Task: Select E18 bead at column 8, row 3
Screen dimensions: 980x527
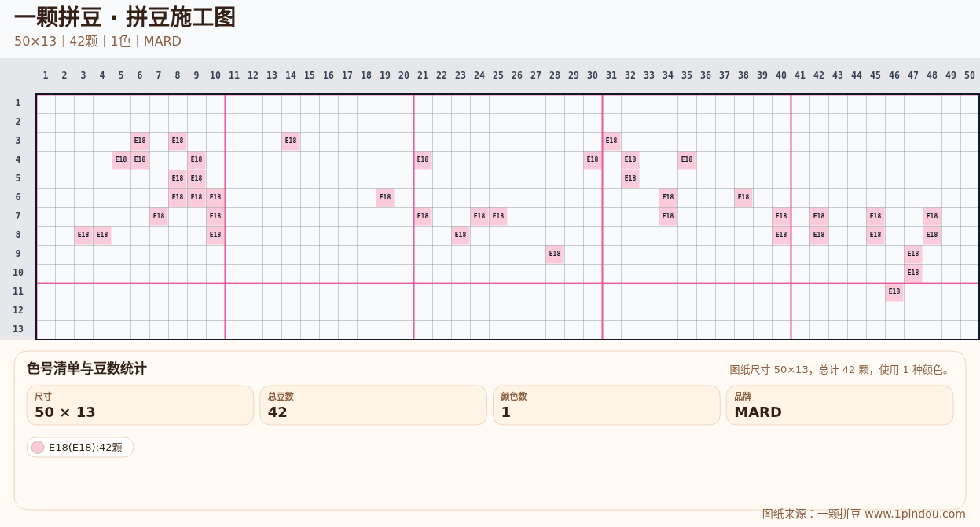Action: (x=178, y=141)
